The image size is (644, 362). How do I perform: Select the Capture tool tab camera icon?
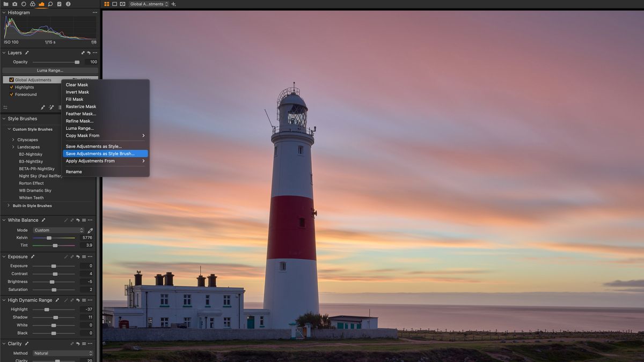(x=14, y=4)
